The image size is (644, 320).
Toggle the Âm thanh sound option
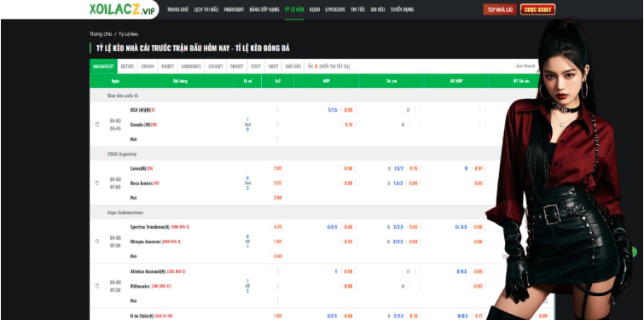coord(525,66)
